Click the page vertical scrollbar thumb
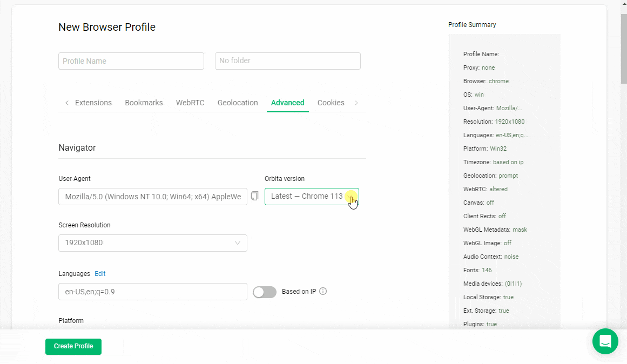627x364 pixels. click(x=624, y=48)
